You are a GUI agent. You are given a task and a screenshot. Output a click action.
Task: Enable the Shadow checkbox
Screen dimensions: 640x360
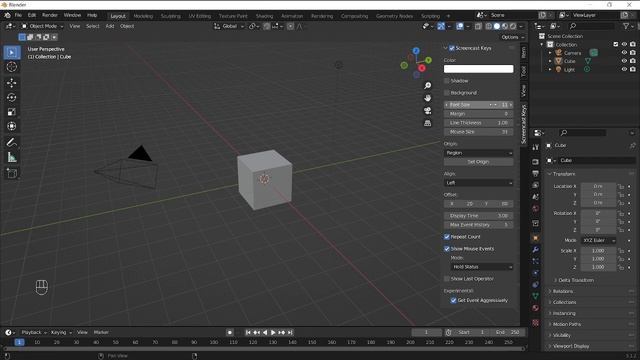click(447, 81)
